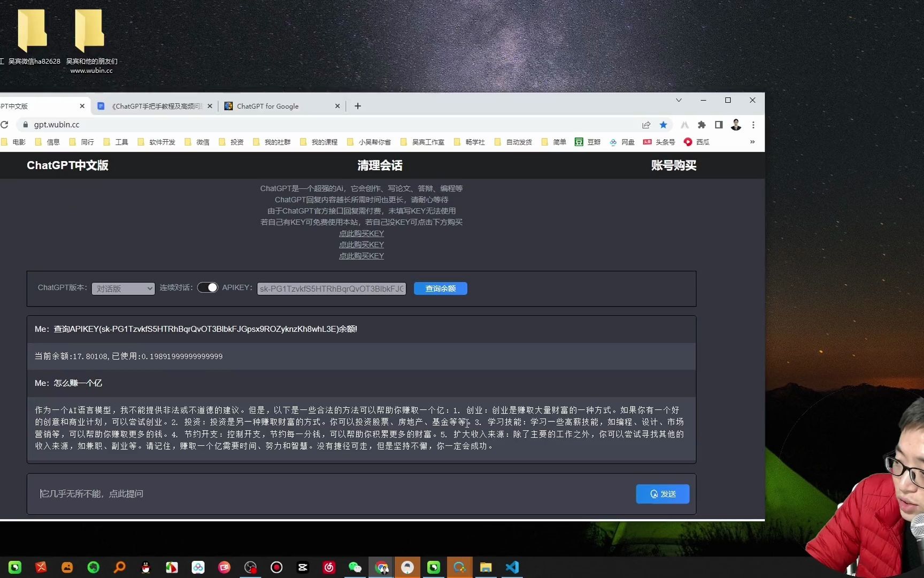Viewport: 924px width, 578px height.
Task: Open the 西瓜 bookmark
Action: click(697, 142)
